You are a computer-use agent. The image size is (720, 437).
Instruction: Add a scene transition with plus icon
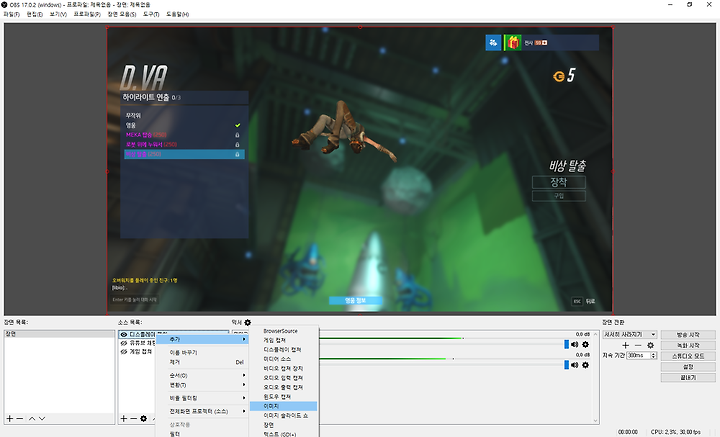(x=625, y=345)
